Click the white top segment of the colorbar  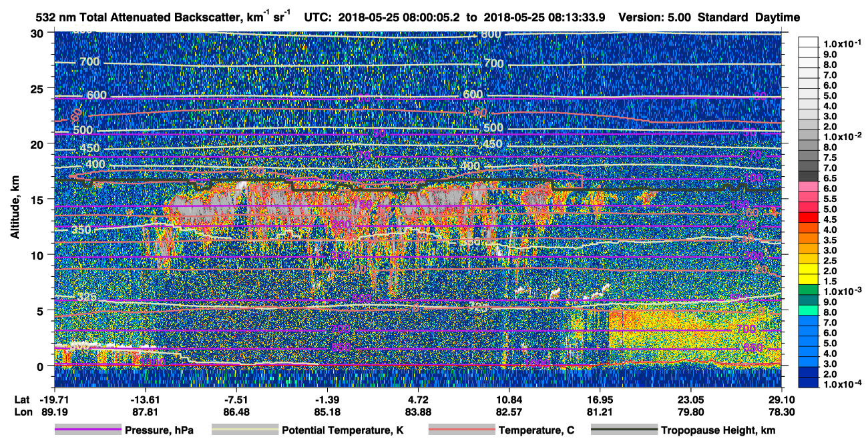click(x=810, y=41)
